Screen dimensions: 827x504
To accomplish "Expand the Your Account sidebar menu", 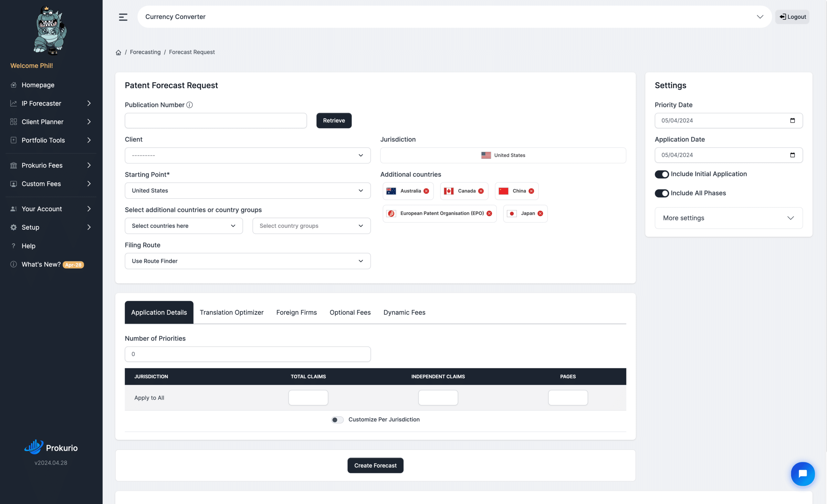I will click(51, 209).
